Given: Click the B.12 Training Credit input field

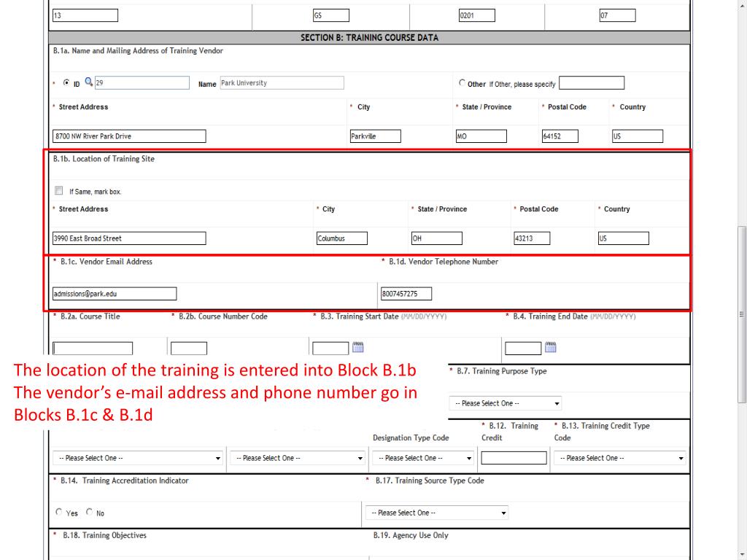Looking at the screenshot, I should coord(514,458).
